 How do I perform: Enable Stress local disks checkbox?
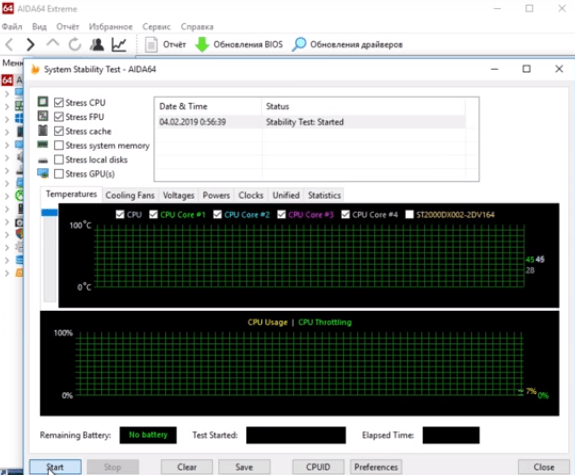click(x=59, y=160)
